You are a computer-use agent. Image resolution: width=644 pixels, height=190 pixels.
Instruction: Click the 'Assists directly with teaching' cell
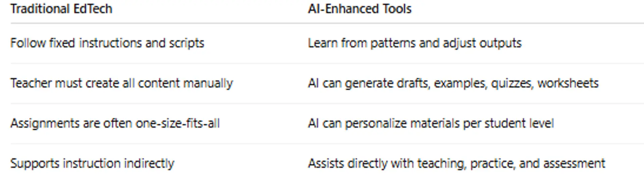coord(457,163)
